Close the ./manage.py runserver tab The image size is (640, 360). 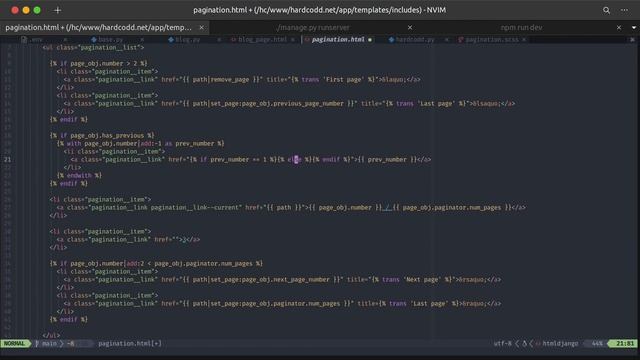tap(410, 27)
